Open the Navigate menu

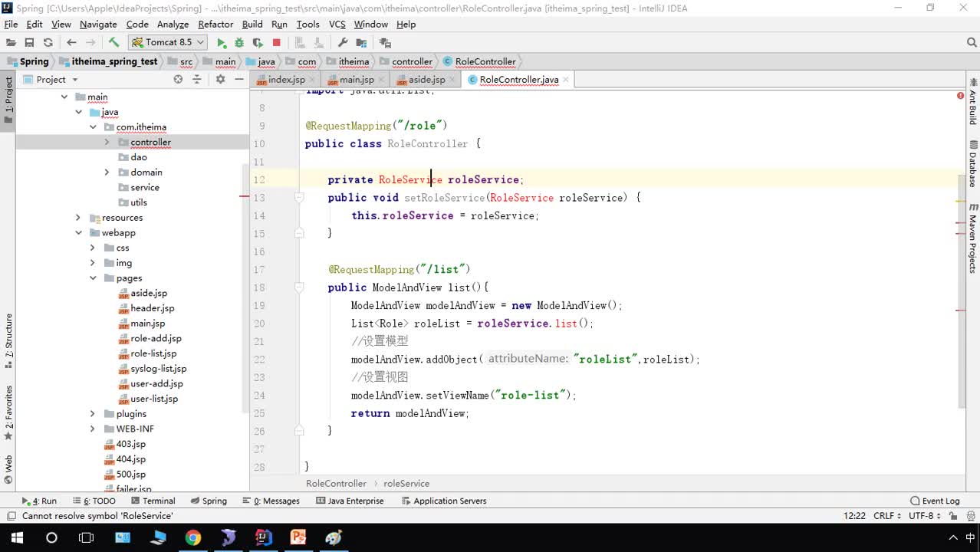[x=98, y=24]
